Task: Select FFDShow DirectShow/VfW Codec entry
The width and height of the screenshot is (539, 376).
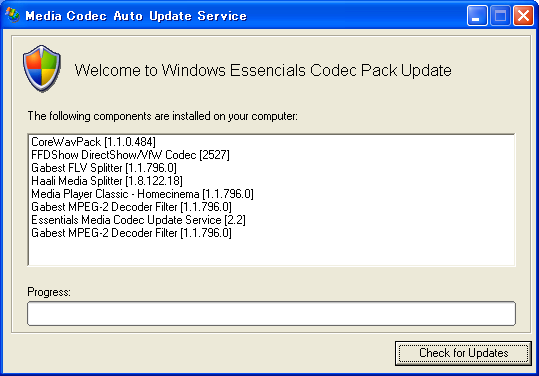Action: [x=130, y=155]
